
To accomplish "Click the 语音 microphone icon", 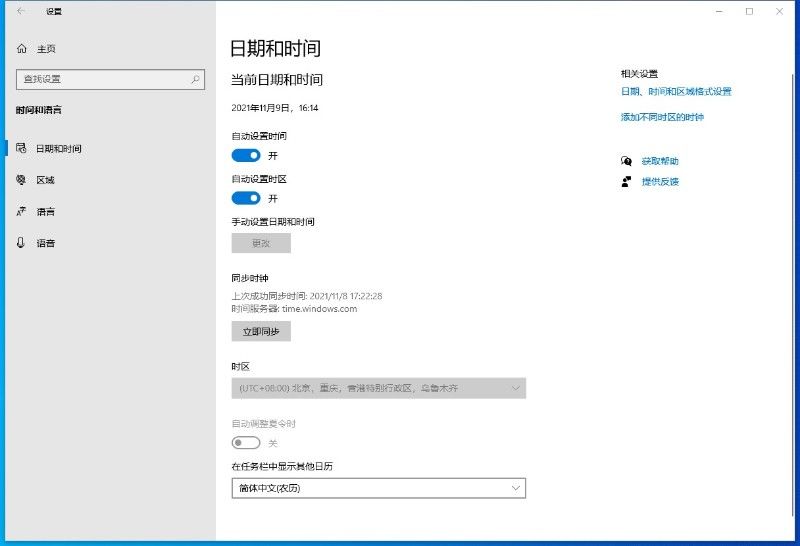I will 21,242.
